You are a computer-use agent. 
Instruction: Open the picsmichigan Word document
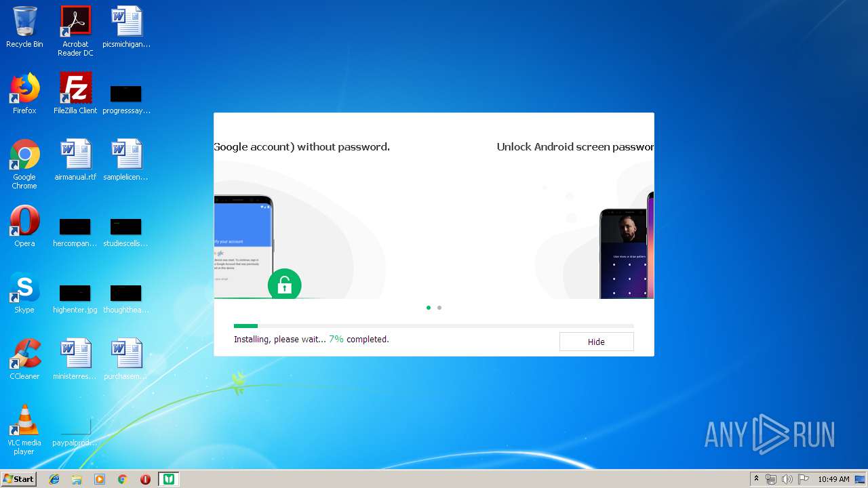coord(127,27)
